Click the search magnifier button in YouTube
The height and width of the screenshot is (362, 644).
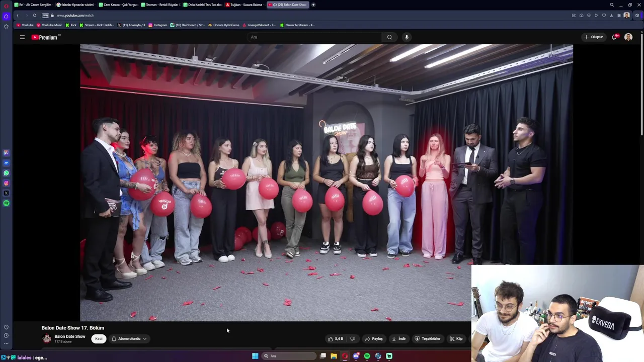point(389,37)
